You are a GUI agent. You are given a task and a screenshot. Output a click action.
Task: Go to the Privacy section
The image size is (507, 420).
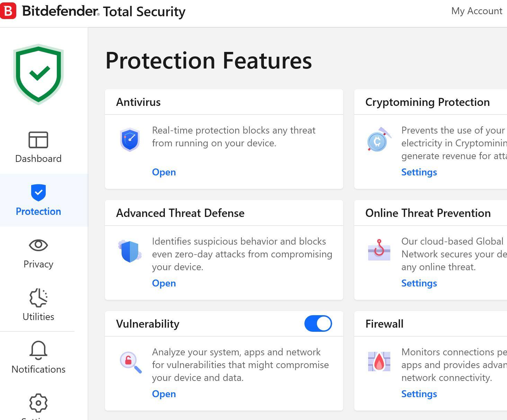[38, 253]
